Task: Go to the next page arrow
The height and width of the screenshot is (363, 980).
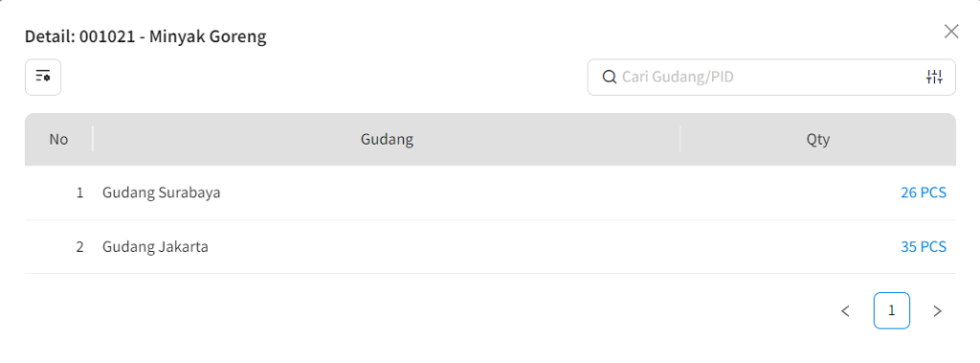Action: click(x=937, y=311)
